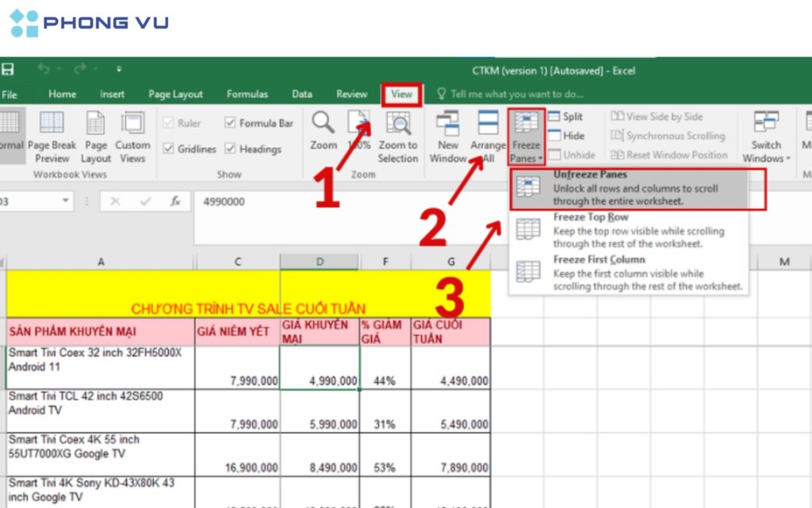Viewport: 812px width, 508px height.
Task: Click Arrange All windows
Action: [x=488, y=137]
